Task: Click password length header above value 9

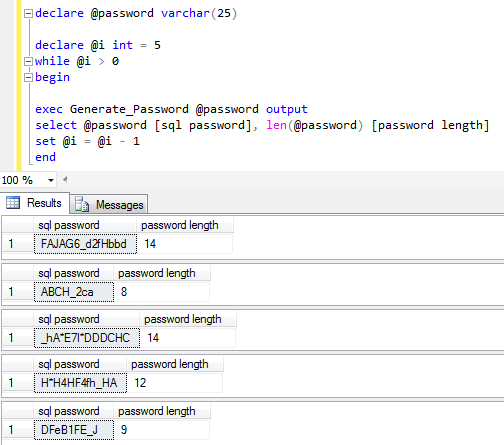Action: [162, 411]
